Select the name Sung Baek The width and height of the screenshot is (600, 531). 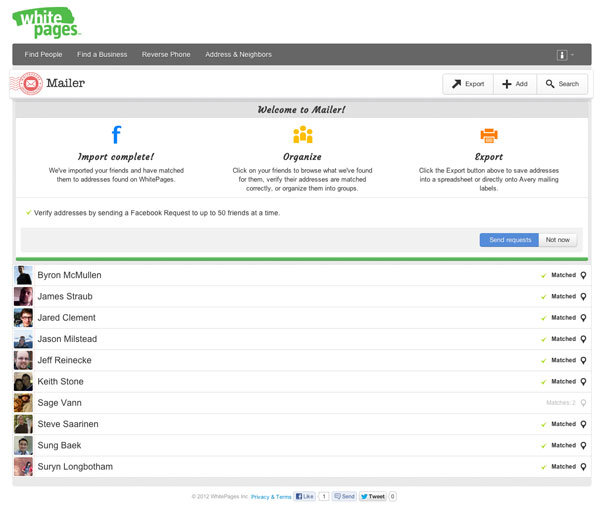pyautogui.click(x=59, y=445)
